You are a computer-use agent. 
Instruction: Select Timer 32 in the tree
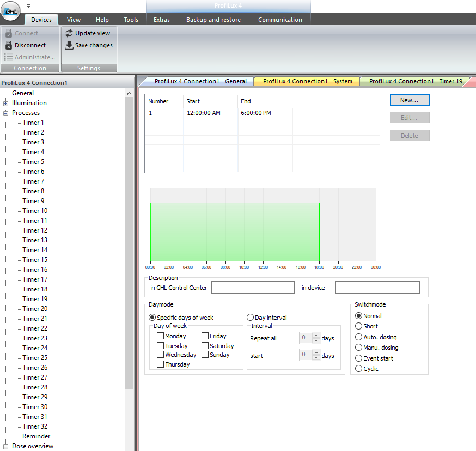[35, 426]
